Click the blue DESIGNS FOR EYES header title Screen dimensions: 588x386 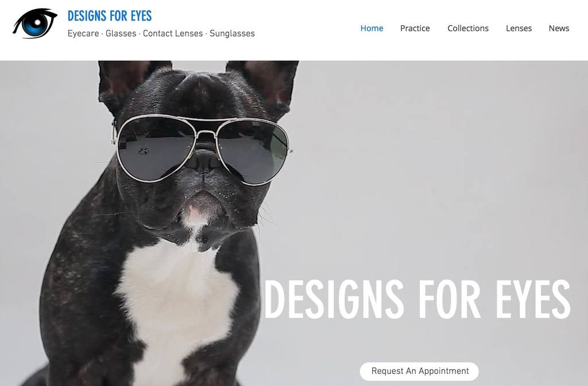110,16
